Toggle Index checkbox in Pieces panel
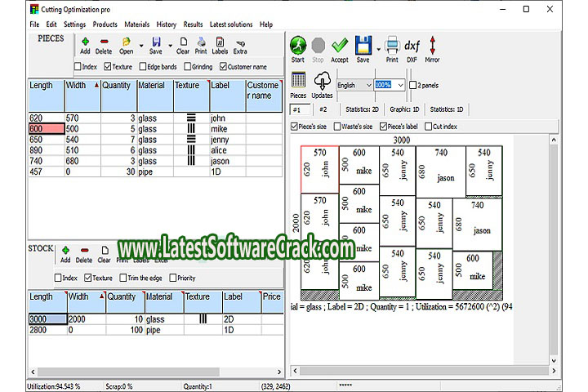The image size is (588, 392). coord(78,66)
